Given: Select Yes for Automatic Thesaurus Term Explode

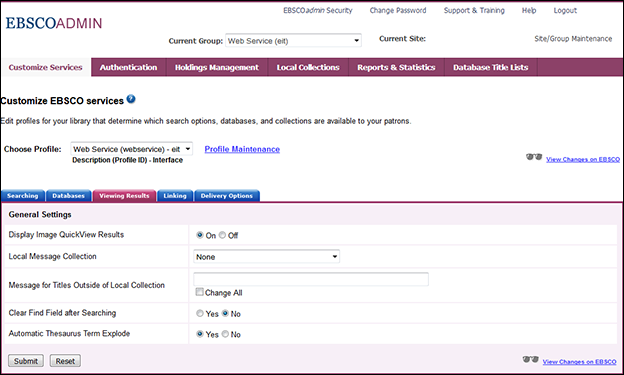Looking at the screenshot, I should [200, 334].
